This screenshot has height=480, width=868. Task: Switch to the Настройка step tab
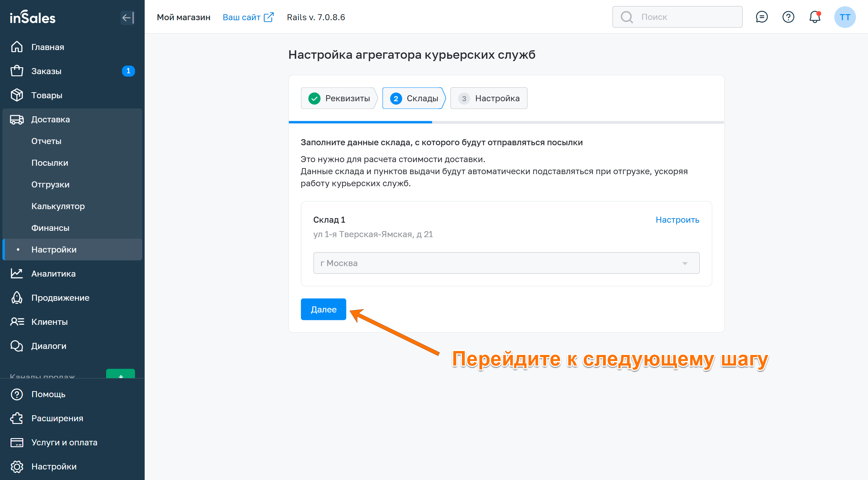pos(489,98)
